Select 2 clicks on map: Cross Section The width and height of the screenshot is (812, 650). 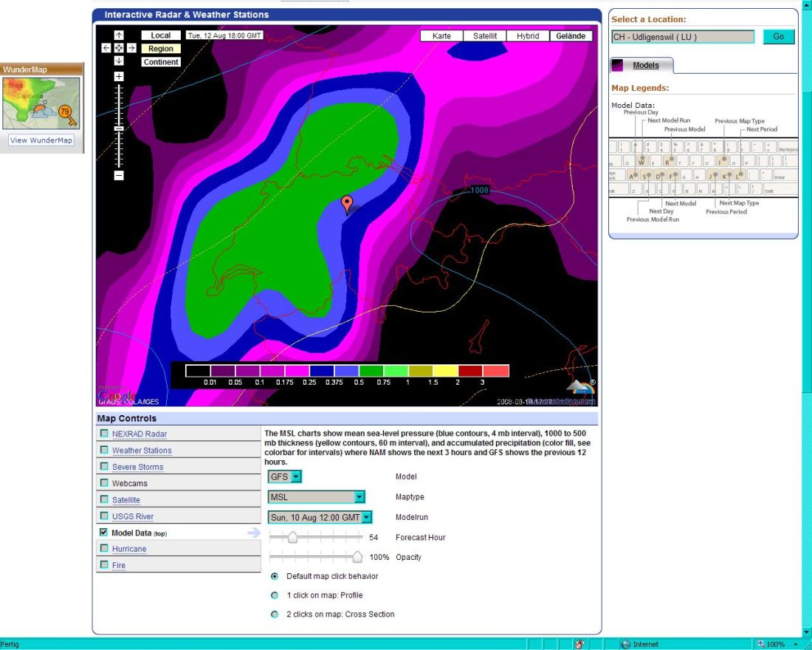tap(275, 615)
